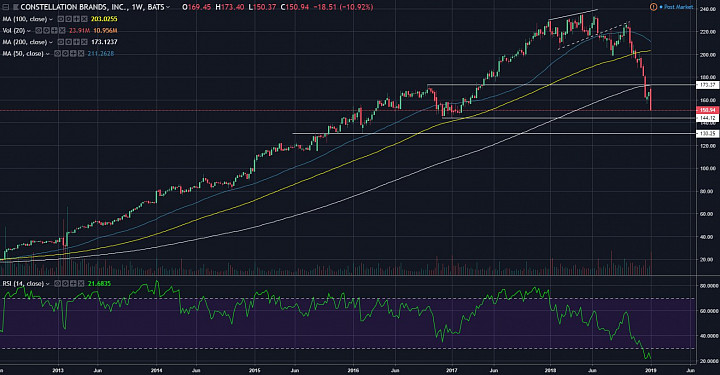720x375 pixels.
Task: Click the plus icon on RSI (14, close)
Action: (x=73, y=284)
